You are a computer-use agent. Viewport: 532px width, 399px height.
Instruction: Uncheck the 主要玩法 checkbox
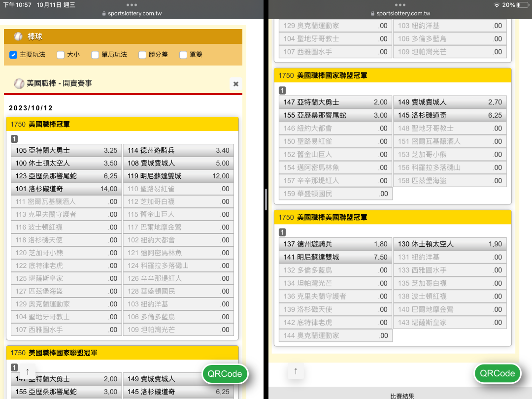click(x=13, y=55)
